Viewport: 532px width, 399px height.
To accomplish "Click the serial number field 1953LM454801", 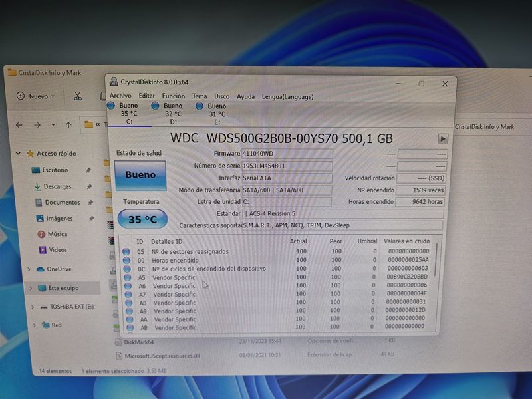I will tap(287, 166).
